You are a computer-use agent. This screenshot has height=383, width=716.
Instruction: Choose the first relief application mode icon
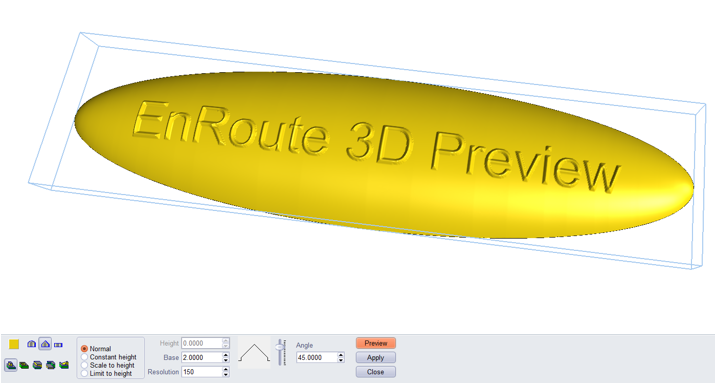(x=11, y=365)
